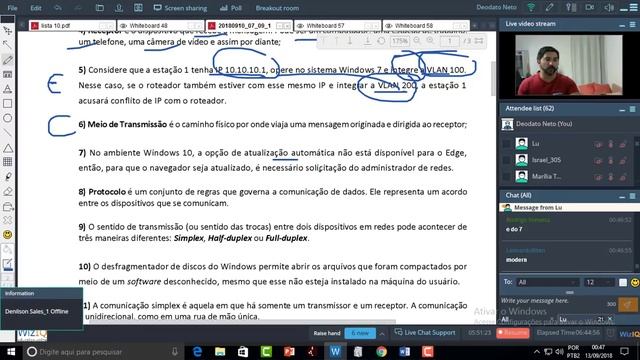Switch to the lista 10.pdf tab
Viewport: 640px width, 360px height.
72,25
